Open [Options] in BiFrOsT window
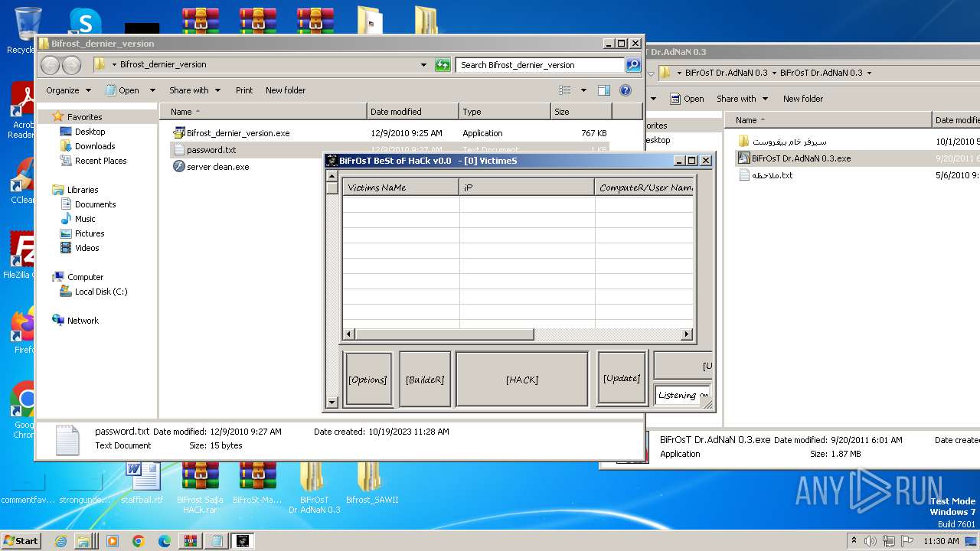 click(x=368, y=379)
